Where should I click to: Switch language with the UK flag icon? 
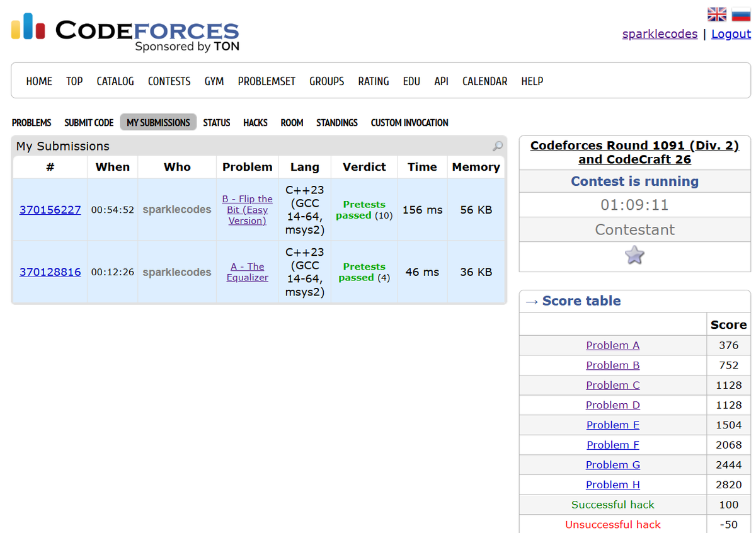(717, 14)
